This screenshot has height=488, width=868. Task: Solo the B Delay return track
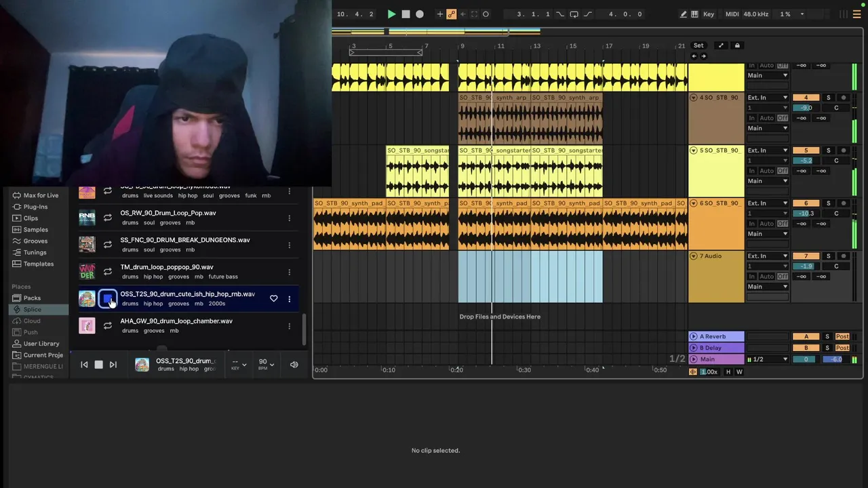[827, 348]
